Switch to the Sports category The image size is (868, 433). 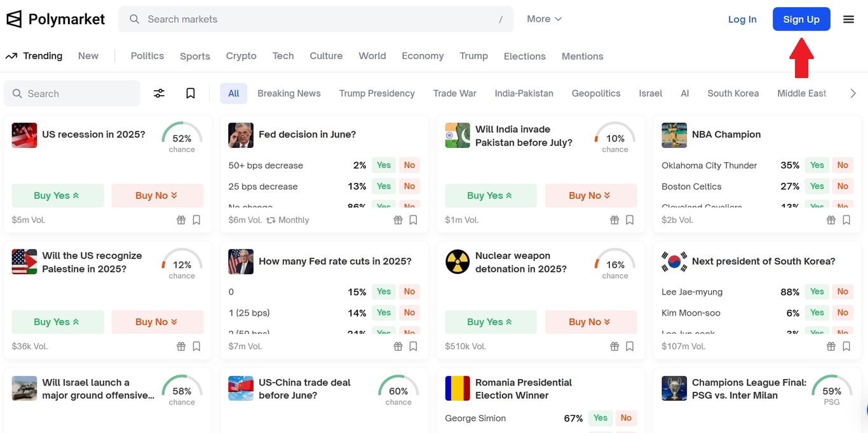point(194,56)
